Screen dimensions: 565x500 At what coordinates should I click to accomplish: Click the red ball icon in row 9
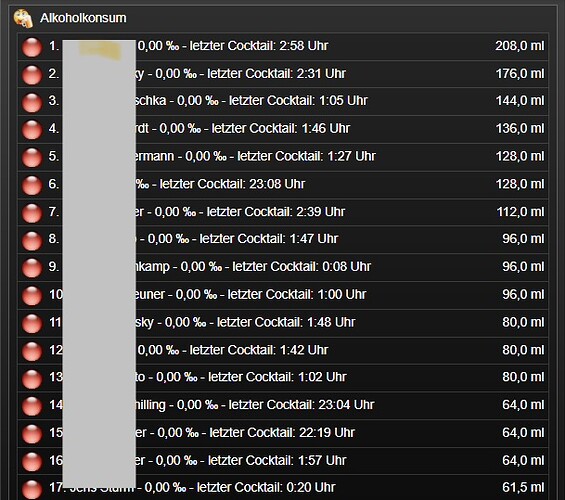32,268
